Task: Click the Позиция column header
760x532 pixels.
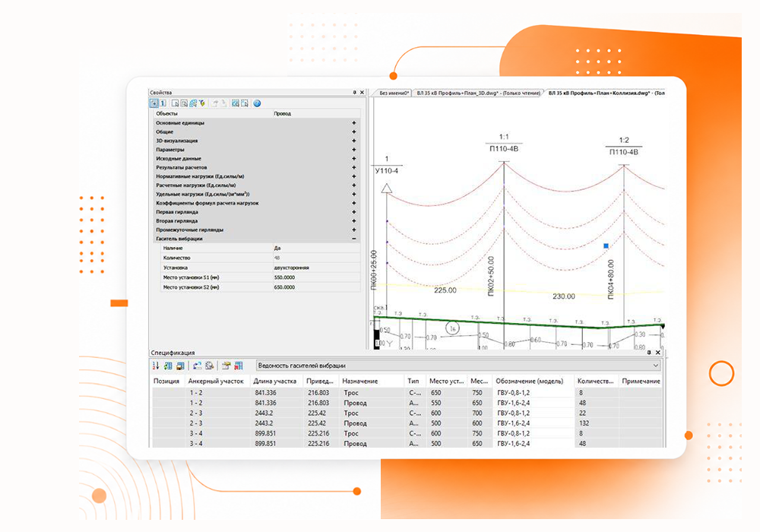Action: click(168, 381)
